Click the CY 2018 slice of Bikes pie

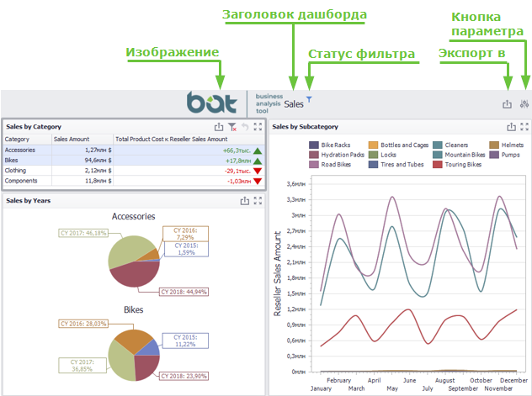[146, 366]
